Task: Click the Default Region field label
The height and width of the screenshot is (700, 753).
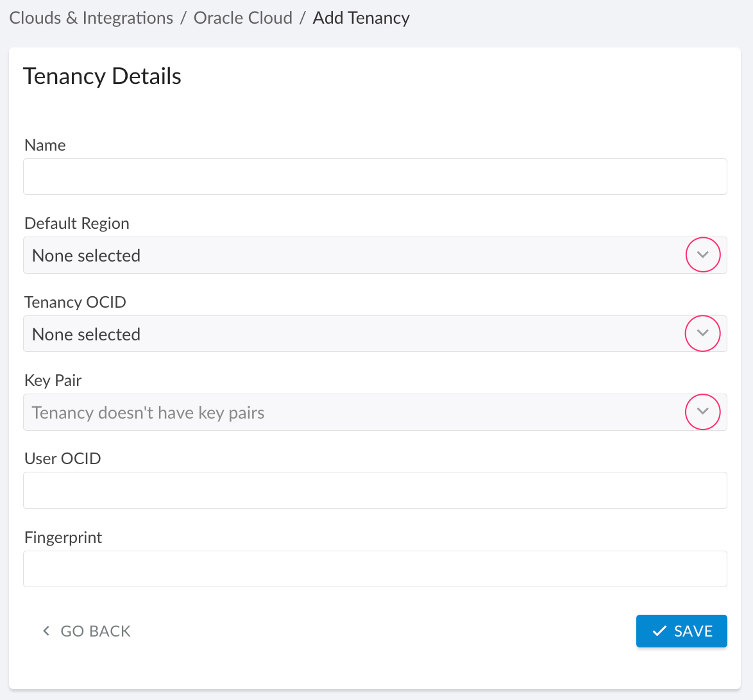Action: [76, 223]
